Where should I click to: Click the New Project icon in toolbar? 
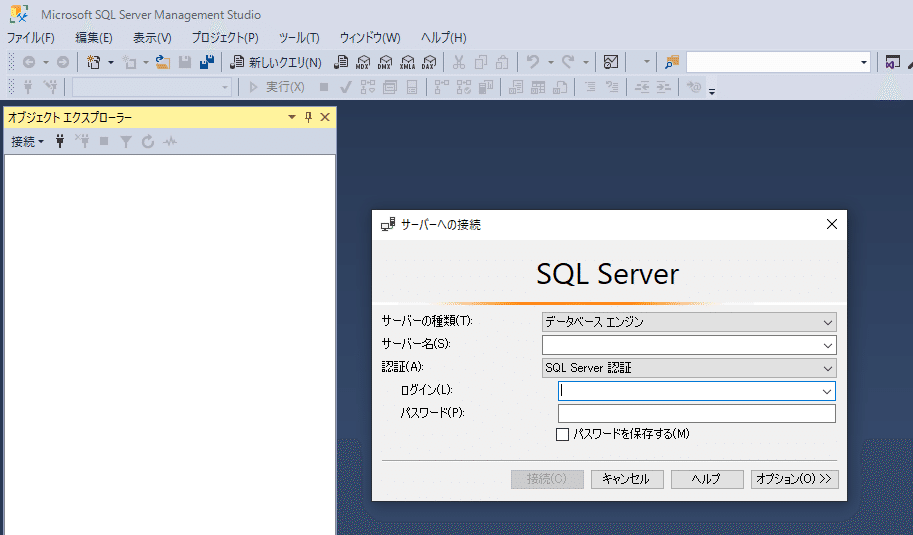(x=93, y=62)
